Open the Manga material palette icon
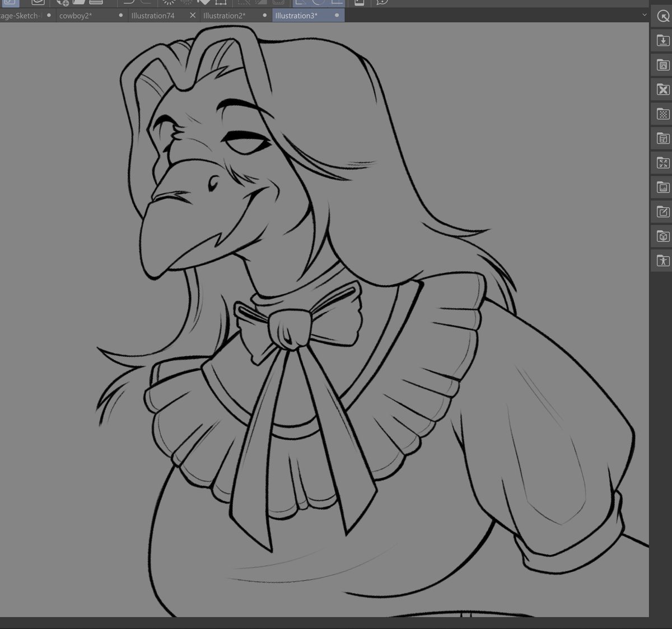The image size is (672, 629). 663,138
